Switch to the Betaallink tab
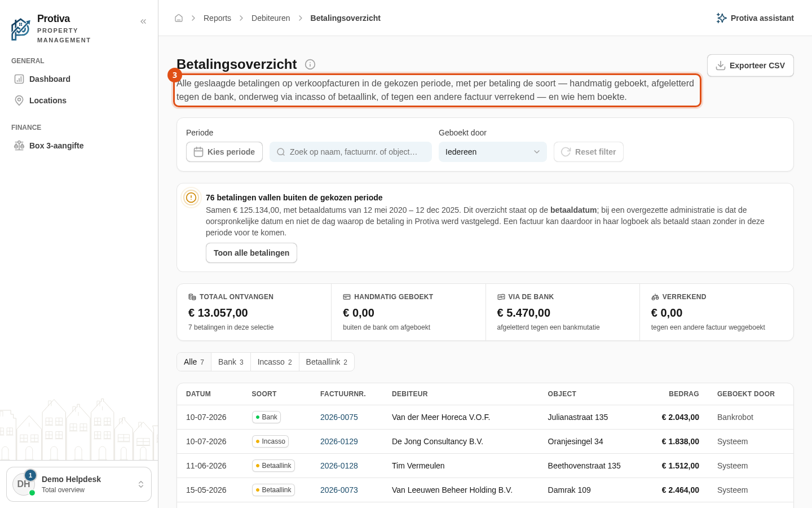This screenshot has height=508, width=812. tap(326, 362)
